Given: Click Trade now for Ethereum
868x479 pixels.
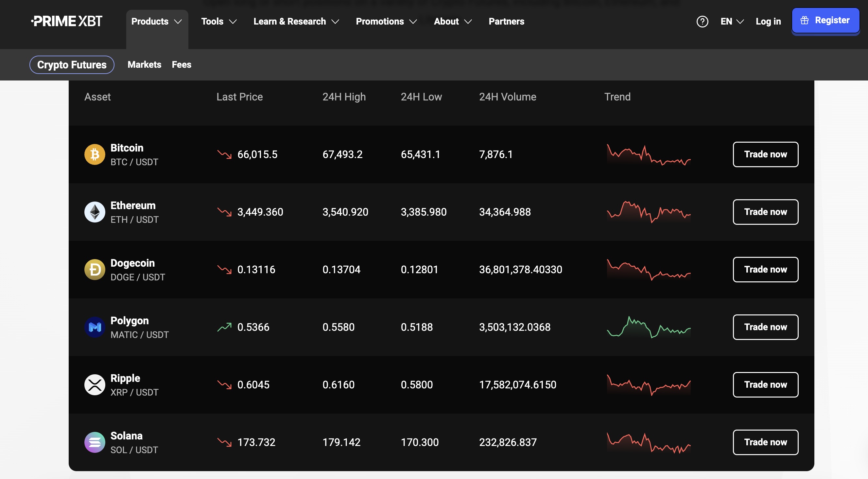Looking at the screenshot, I should 765,212.
